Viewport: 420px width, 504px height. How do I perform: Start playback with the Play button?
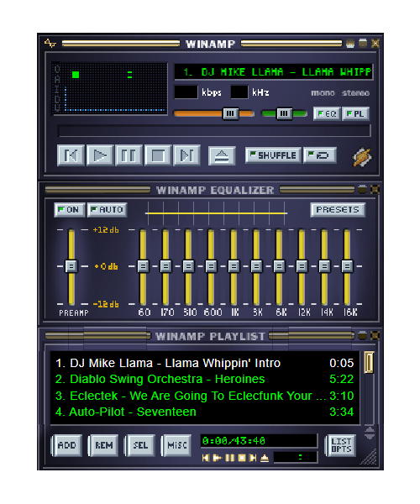point(100,155)
